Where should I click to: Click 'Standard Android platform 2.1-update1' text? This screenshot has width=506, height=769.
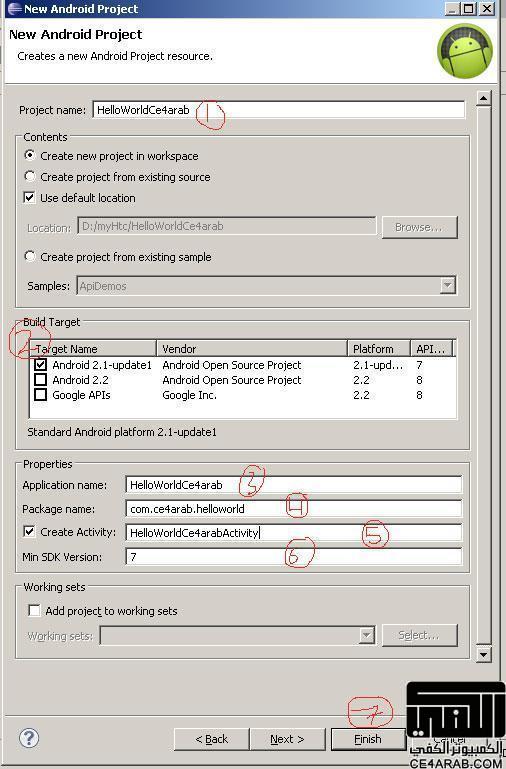coord(122,432)
